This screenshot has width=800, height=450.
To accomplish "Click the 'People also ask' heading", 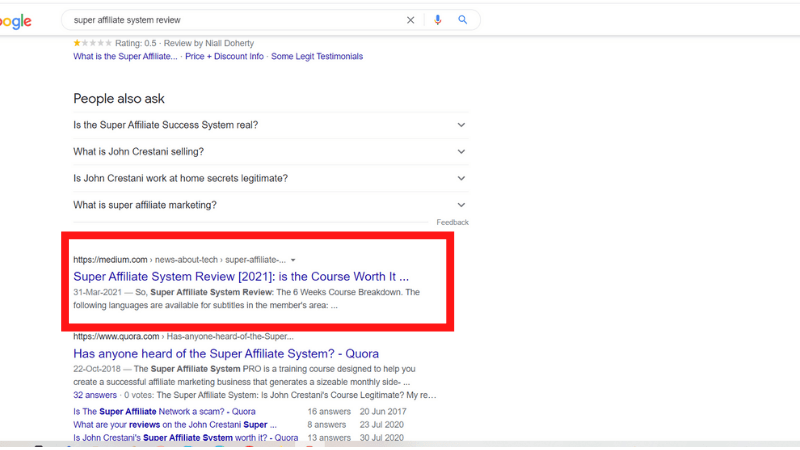I will coord(119,98).
